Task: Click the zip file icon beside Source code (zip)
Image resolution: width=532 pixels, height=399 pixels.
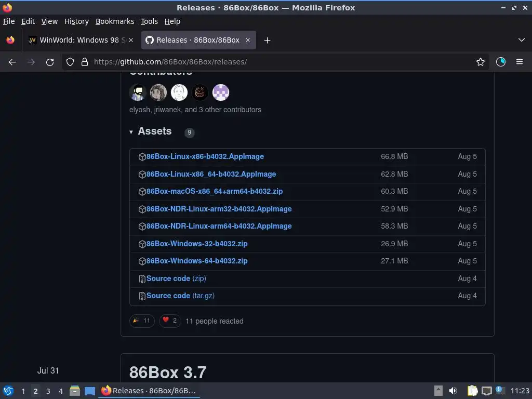Action: (x=142, y=279)
